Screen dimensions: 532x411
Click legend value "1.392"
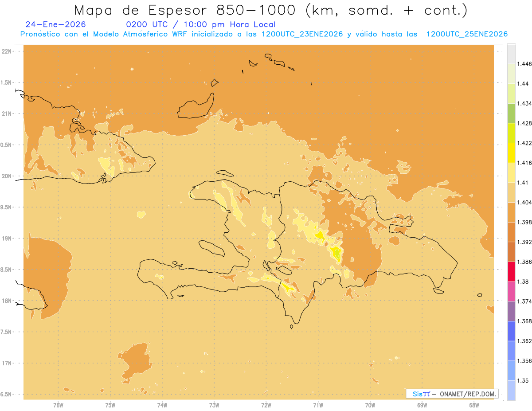(524, 242)
